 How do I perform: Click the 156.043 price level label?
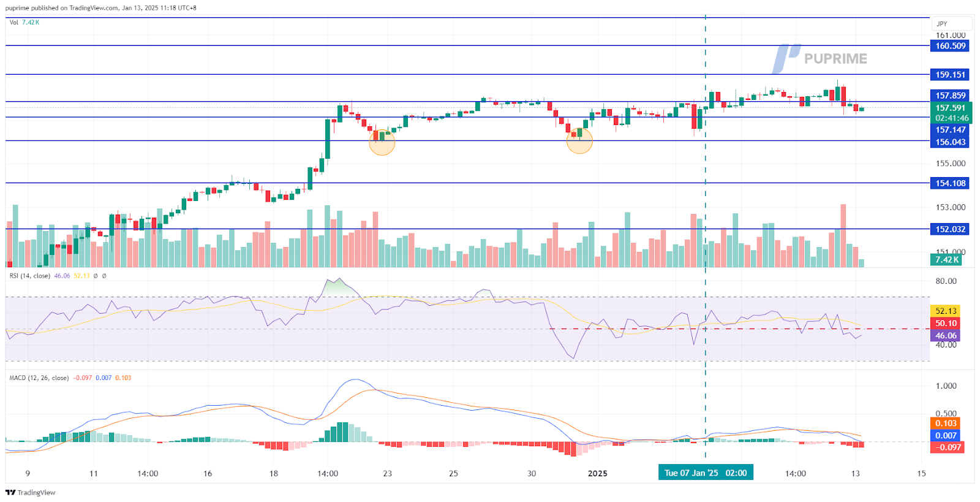[x=950, y=142]
